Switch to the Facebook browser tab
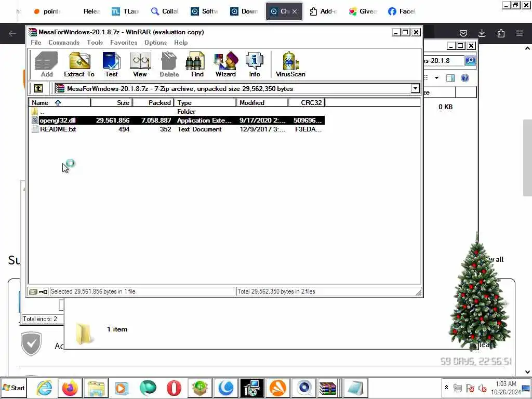Viewport: 532px width, 399px height. tap(402, 11)
